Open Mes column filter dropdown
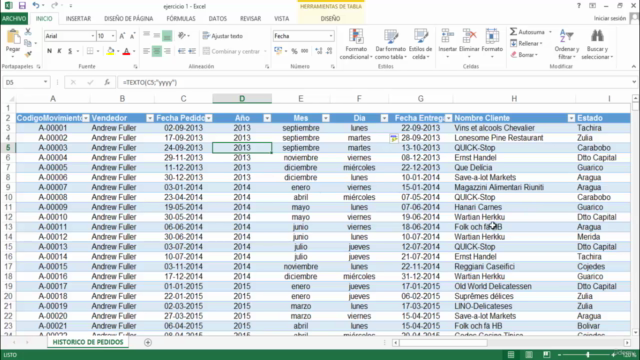 tap(326, 118)
